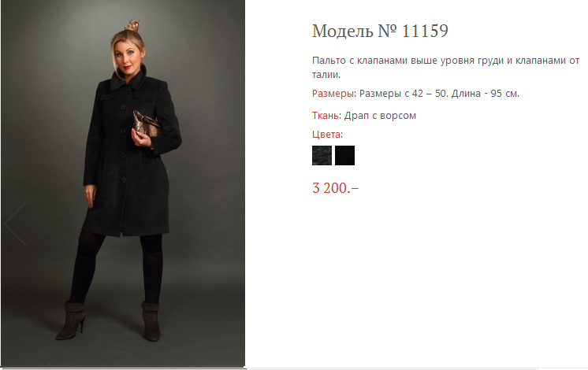This screenshot has height=370, width=588.
Task: Click the description starting with Пальто с клапанами
Action: point(445,60)
